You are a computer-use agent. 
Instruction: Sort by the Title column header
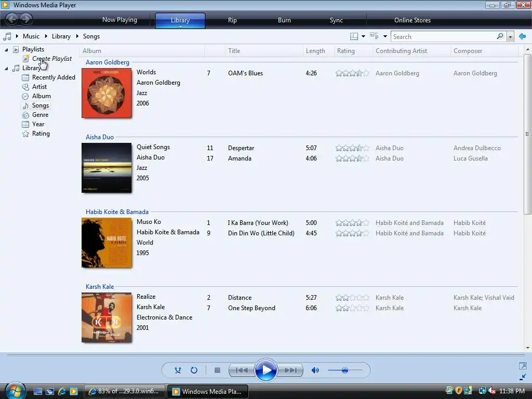tap(263, 51)
